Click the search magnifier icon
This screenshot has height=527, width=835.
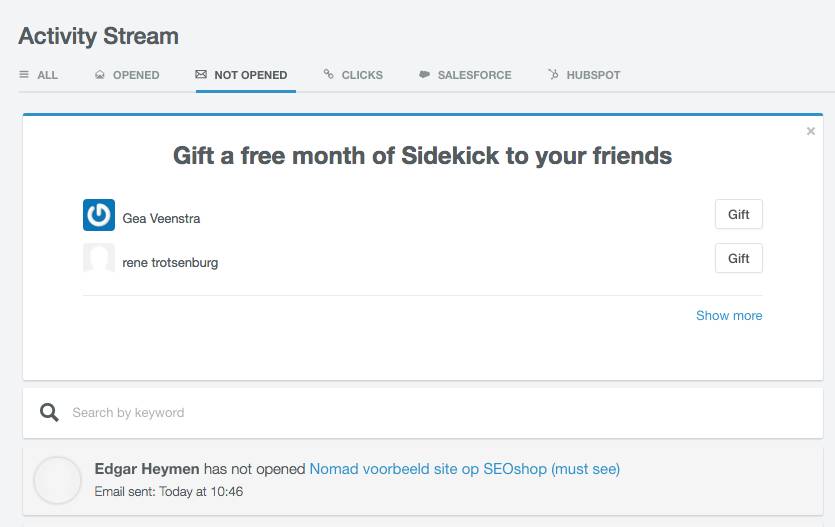click(49, 412)
